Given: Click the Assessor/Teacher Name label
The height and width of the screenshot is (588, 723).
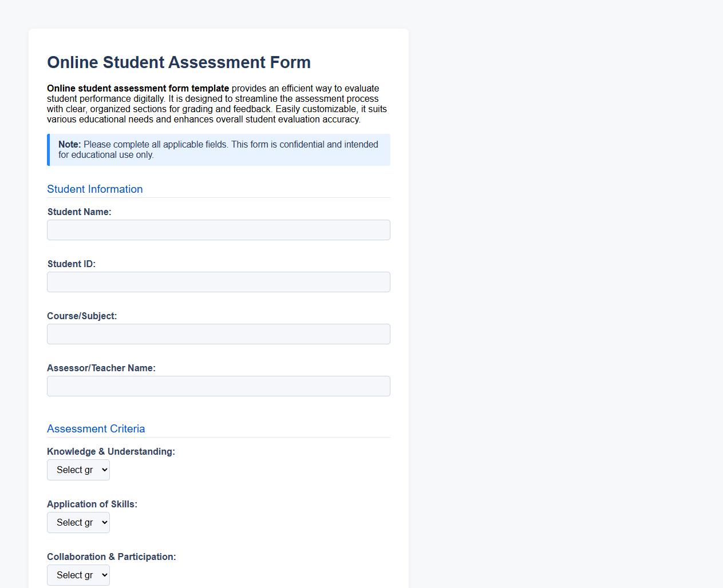Looking at the screenshot, I should point(101,368).
